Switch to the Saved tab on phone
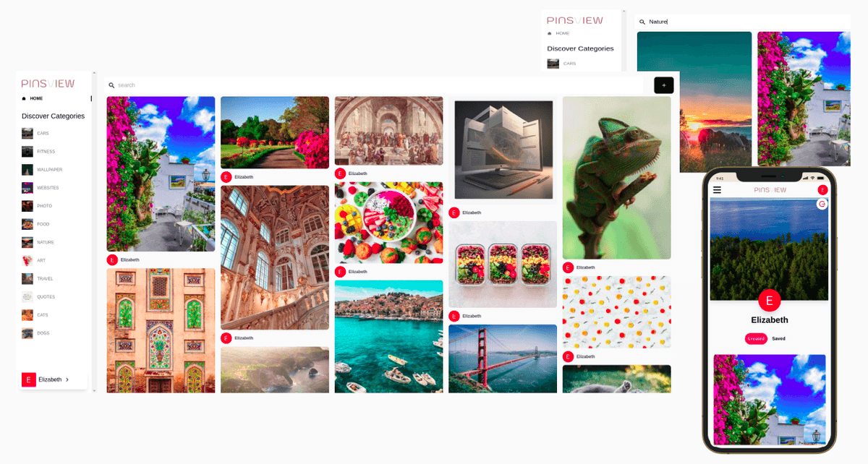868x464 pixels. (x=778, y=338)
